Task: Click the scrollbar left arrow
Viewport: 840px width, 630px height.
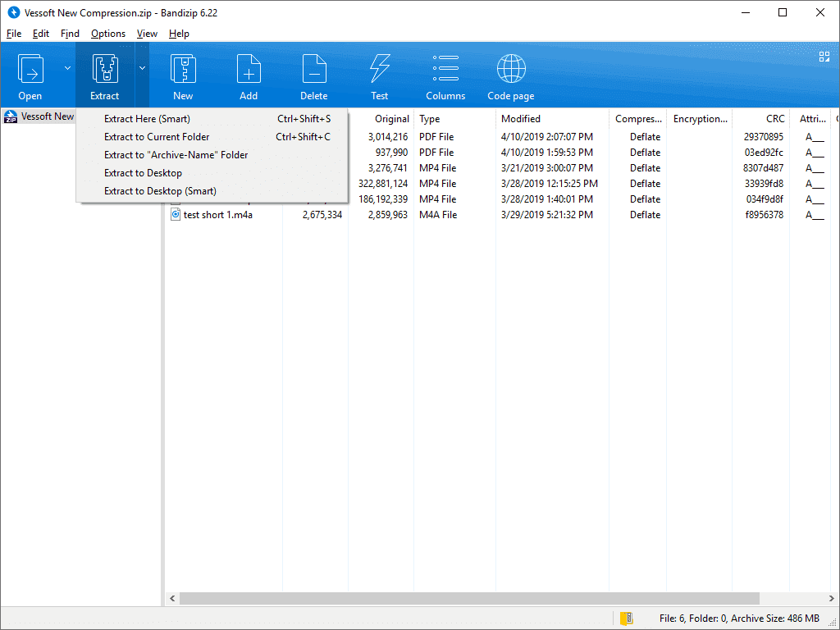Action: click(x=172, y=598)
